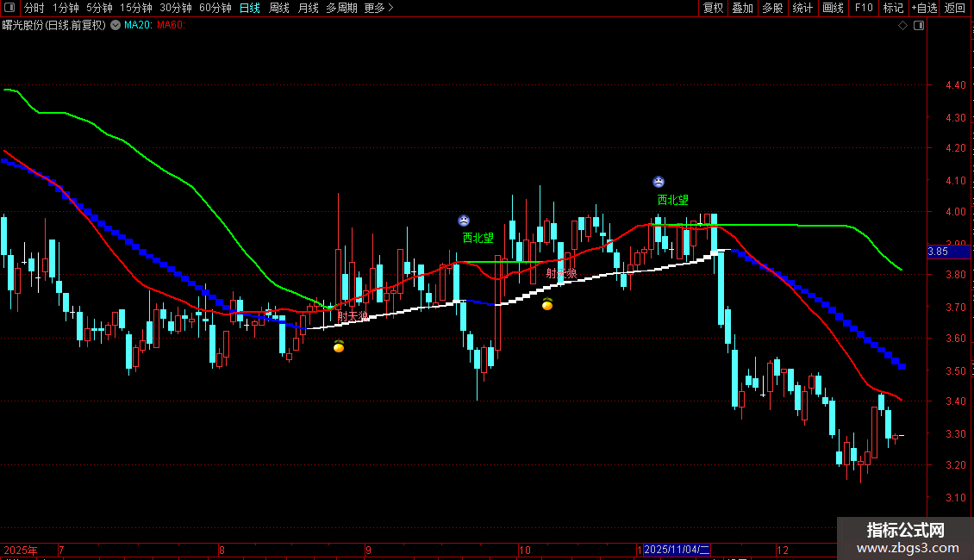Click the 2025/11/04 date marker
Image resolution: width=974 pixels, height=560 pixels.
677,550
